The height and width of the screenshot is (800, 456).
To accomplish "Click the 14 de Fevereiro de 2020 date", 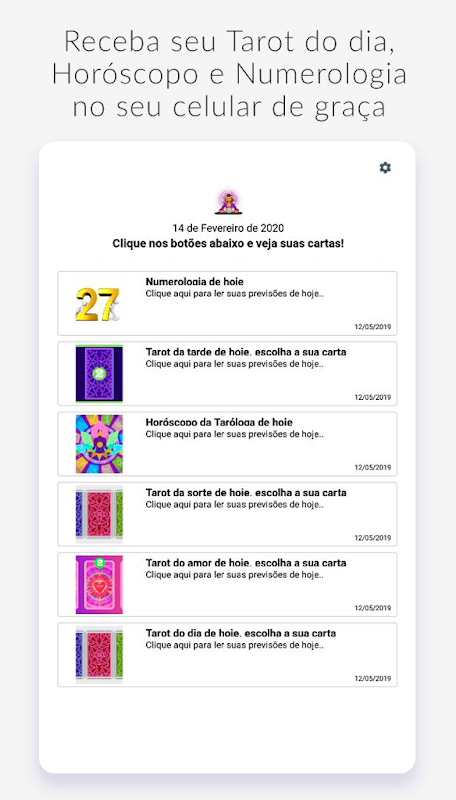I will tap(228, 228).
